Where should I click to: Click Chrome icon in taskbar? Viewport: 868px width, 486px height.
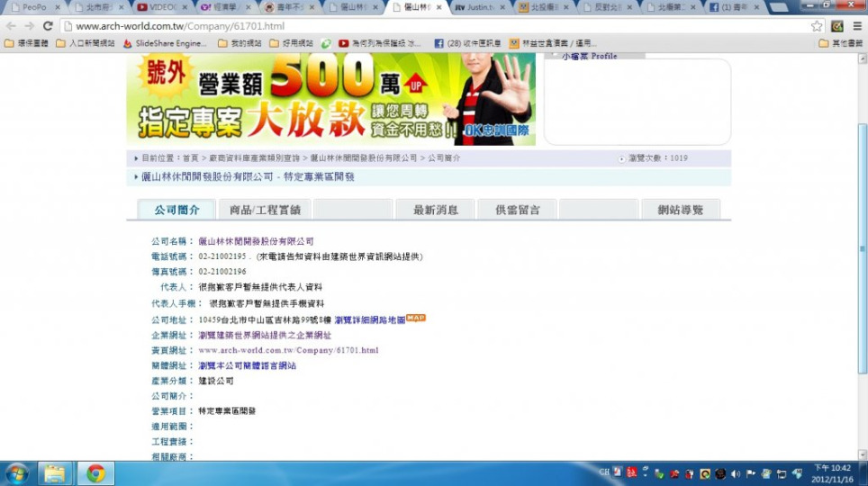pyautogui.click(x=95, y=472)
